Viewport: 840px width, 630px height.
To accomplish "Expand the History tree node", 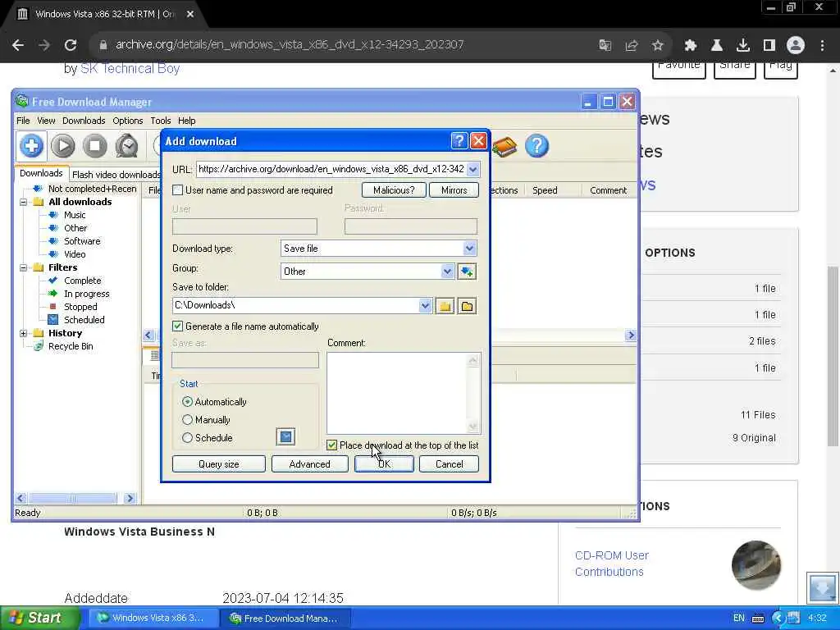I will [x=24, y=333].
